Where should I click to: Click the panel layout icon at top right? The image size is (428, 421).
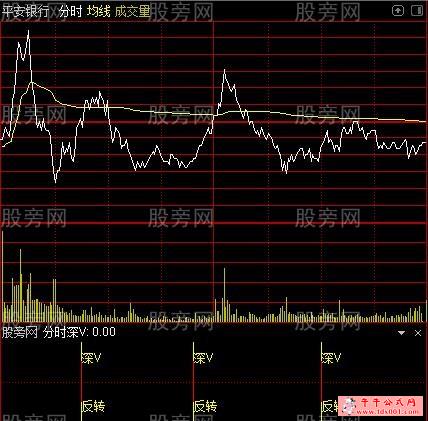click(x=417, y=11)
